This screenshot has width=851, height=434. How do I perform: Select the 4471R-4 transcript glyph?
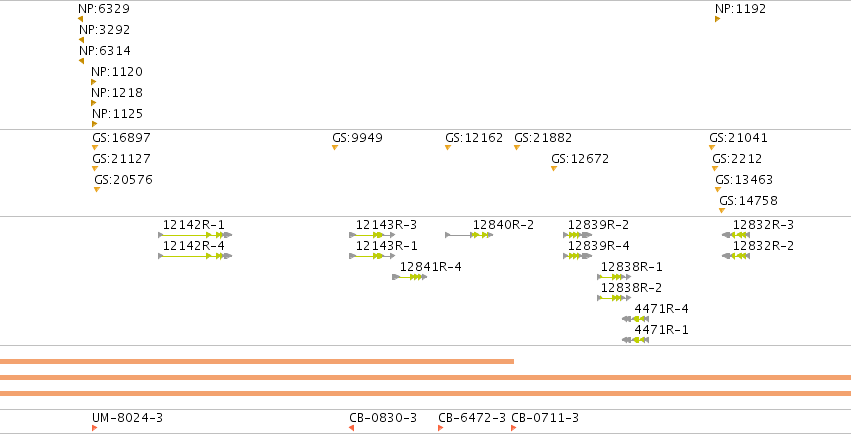click(635, 319)
